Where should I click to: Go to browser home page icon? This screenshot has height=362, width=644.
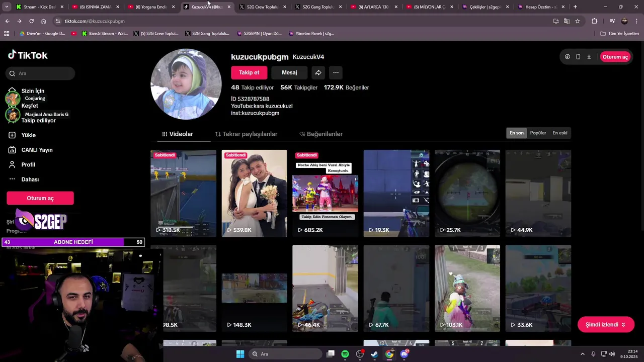pyautogui.click(x=43, y=21)
